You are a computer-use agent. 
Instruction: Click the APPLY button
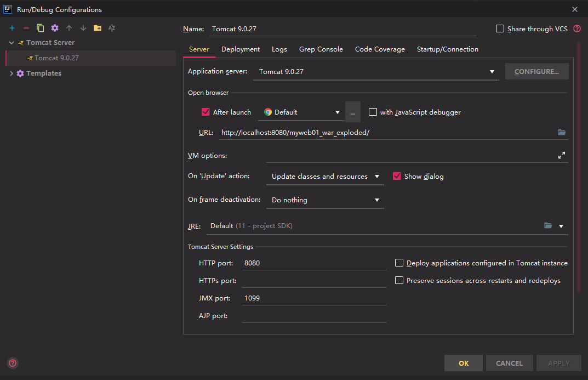click(559, 363)
